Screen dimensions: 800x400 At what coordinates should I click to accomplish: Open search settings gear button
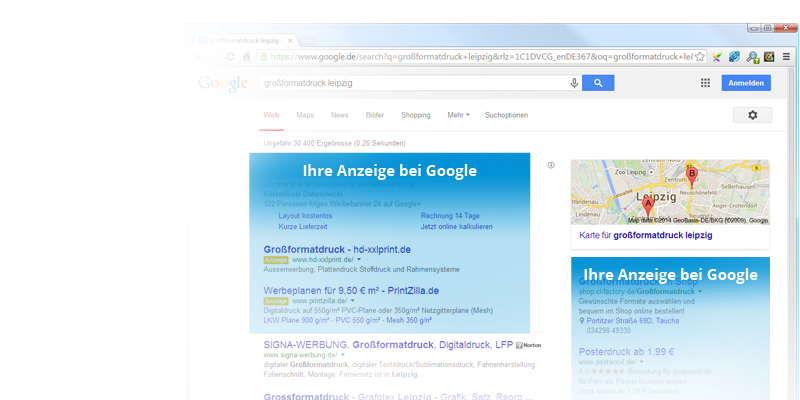point(752,115)
